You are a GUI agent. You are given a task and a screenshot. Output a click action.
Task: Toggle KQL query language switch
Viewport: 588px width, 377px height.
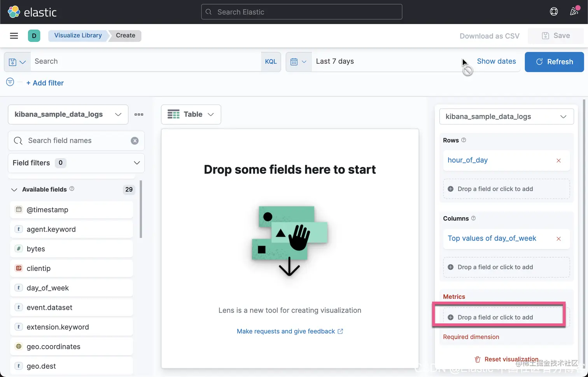coord(271,62)
